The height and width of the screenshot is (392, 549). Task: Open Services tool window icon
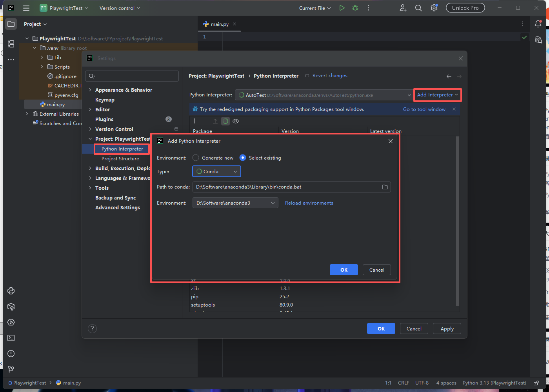pos(11,322)
